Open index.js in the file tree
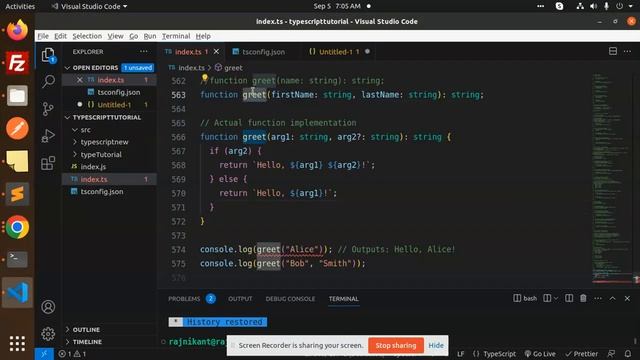The width and height of the screenshot is (640, 360). click(109, 167)
